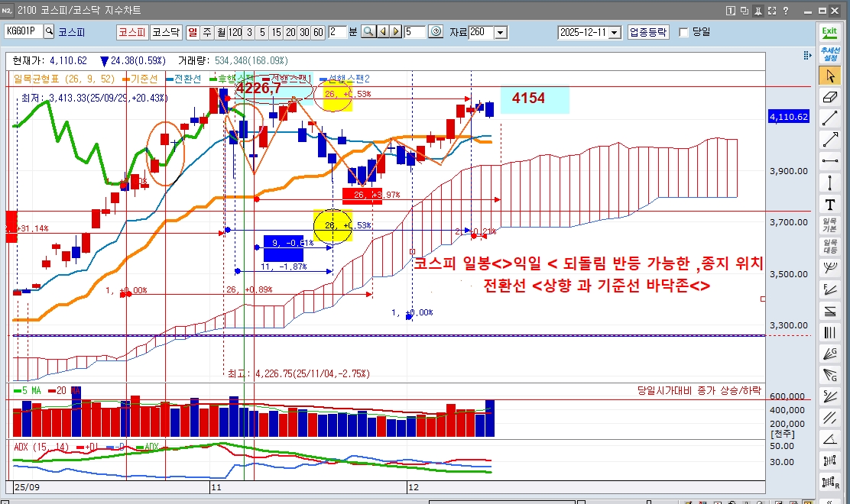Click the KGG01P code input field
Image resolution: width=850 pixels, height=504 pixels.
(23, 32)
